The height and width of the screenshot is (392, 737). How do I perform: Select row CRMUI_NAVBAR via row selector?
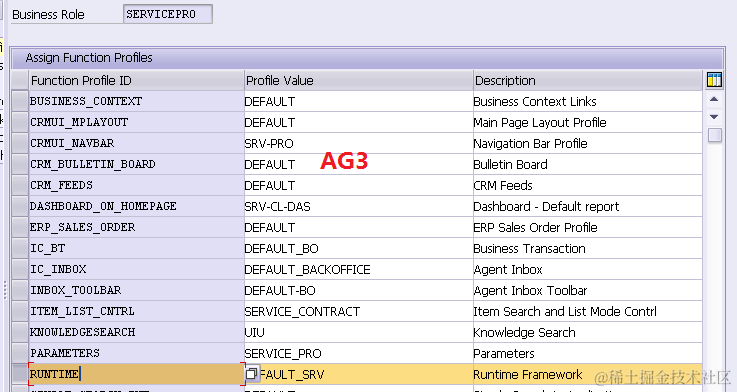(20, 143)
